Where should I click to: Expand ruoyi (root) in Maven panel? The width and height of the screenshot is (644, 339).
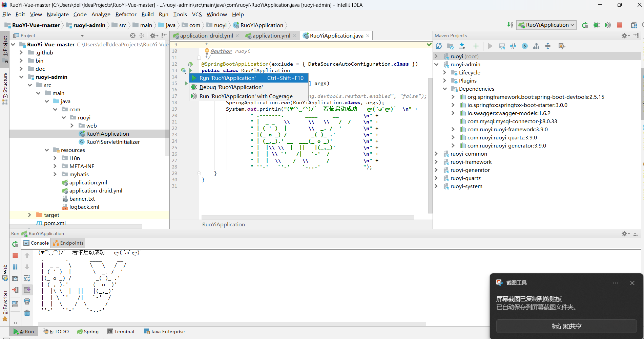tap(436, 56)
